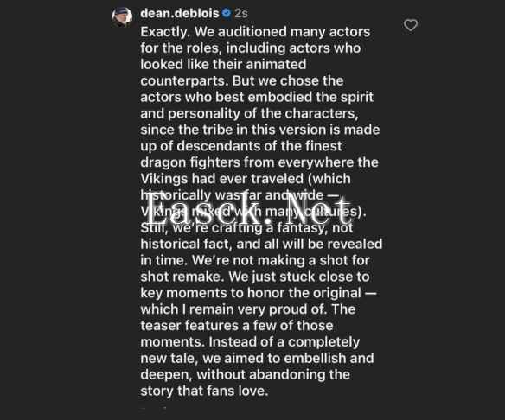Click the blue verified badge
Image resolution: width=505 pixels, height=420 pixels.
coord(227,13)
